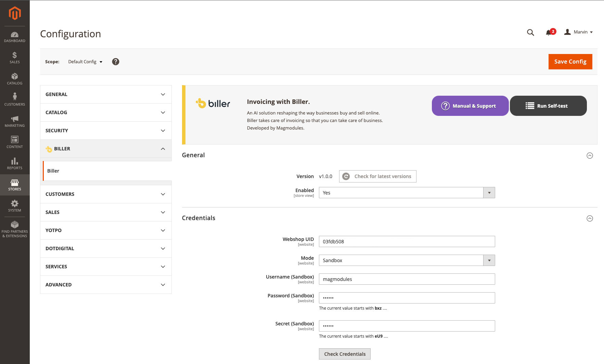Click 'Invoicing with Biller.' heading
The height and width of the screenshot is (364, 604).
click(x=278, y=102)
